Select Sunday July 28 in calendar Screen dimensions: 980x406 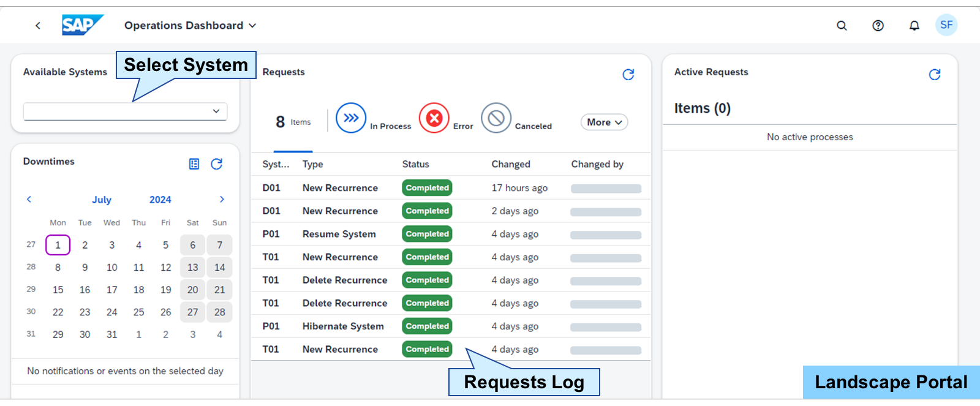[x=219, y=312]
